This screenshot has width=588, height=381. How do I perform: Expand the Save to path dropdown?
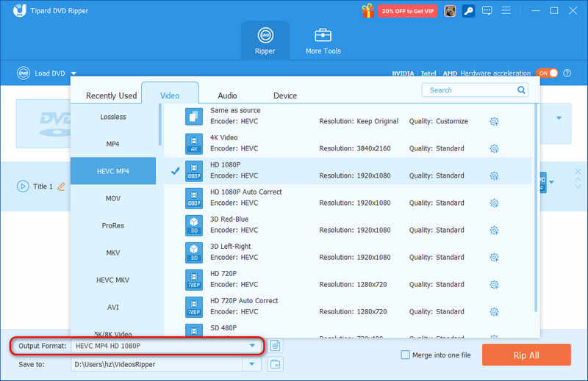252,364
